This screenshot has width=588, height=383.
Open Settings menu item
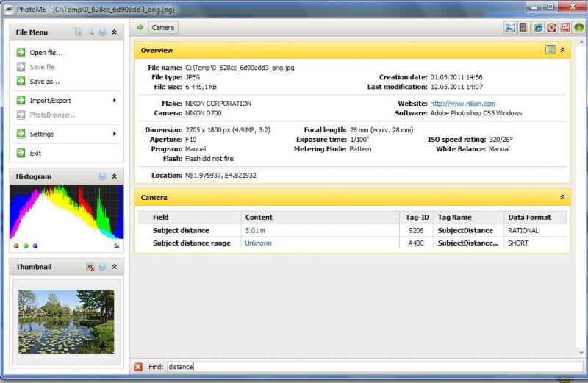(42, 134)
